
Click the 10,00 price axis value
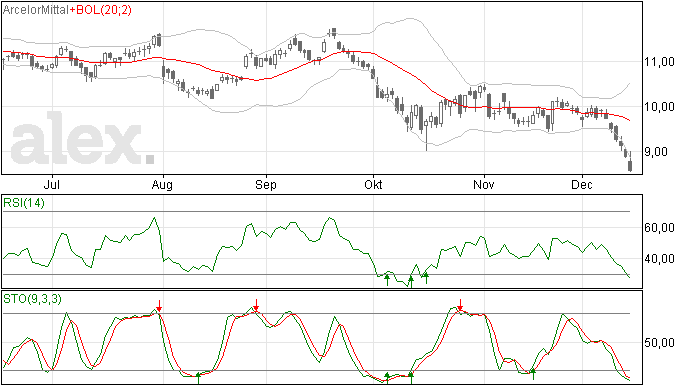click(x=659, y=107)
